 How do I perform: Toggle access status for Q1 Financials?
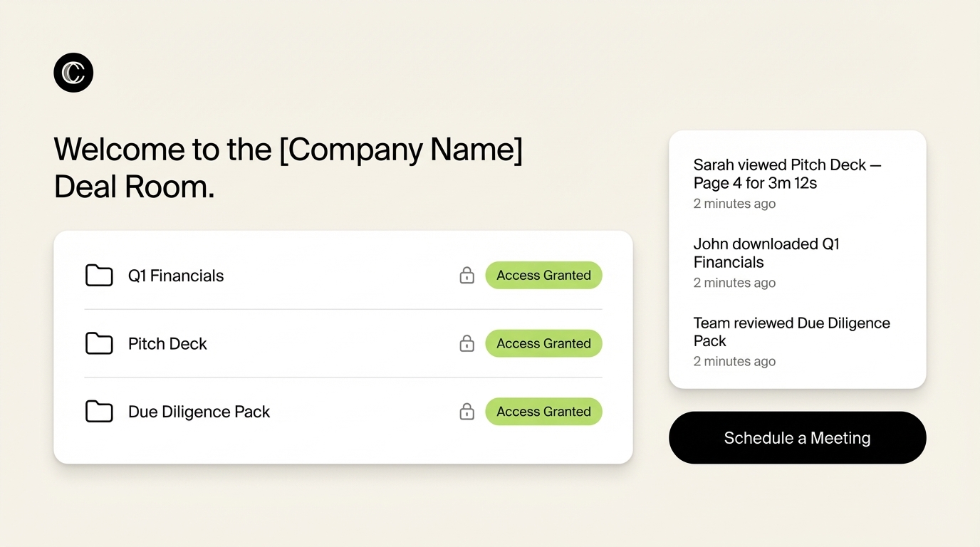point(543,275)
